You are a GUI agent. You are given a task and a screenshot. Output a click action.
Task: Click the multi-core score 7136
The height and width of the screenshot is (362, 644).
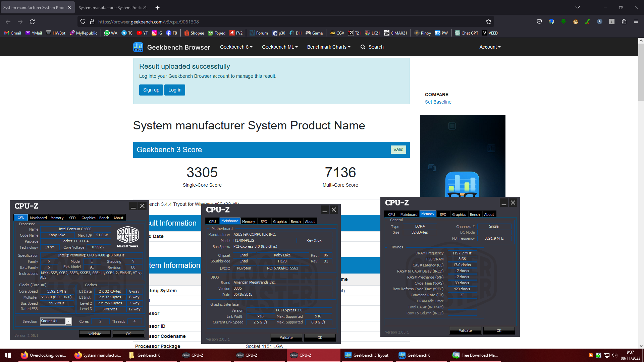(340, 173)
